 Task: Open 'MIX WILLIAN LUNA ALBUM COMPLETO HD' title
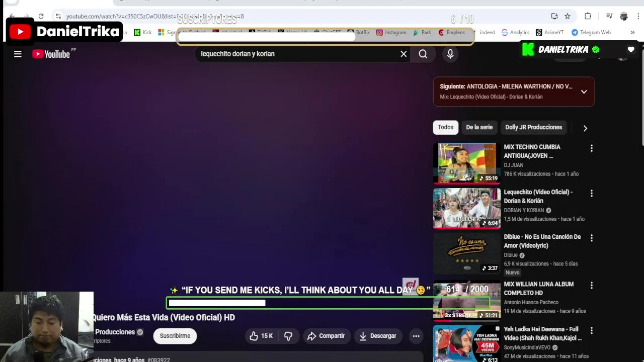coord(538,289)
